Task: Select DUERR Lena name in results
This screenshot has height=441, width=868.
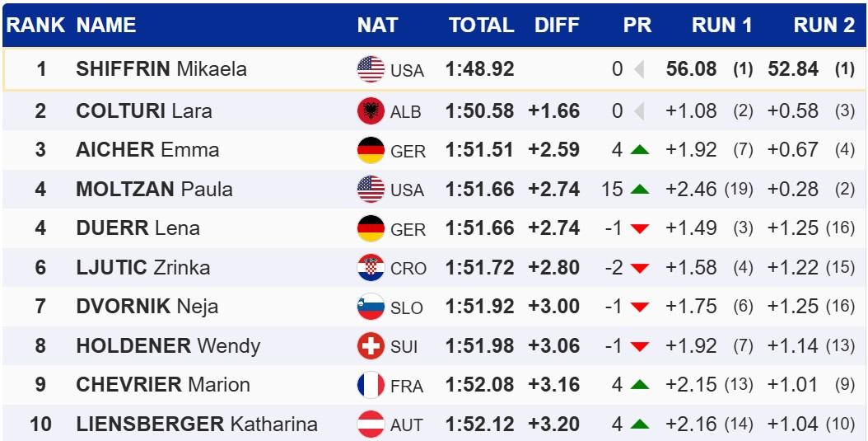Action: pos(138,228)
